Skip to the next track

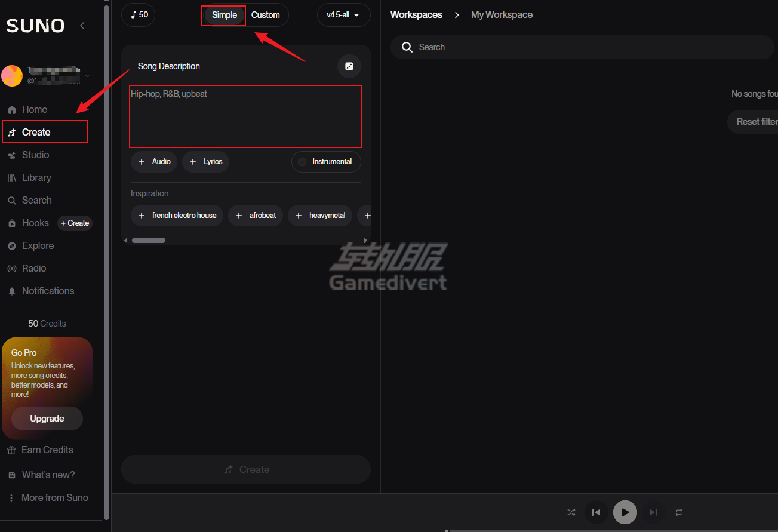(654, 512)
